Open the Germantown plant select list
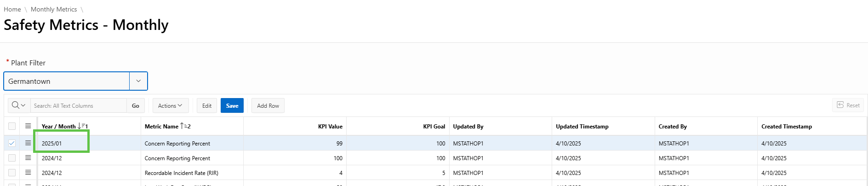 pyautogui.click(x=67, y=81)
